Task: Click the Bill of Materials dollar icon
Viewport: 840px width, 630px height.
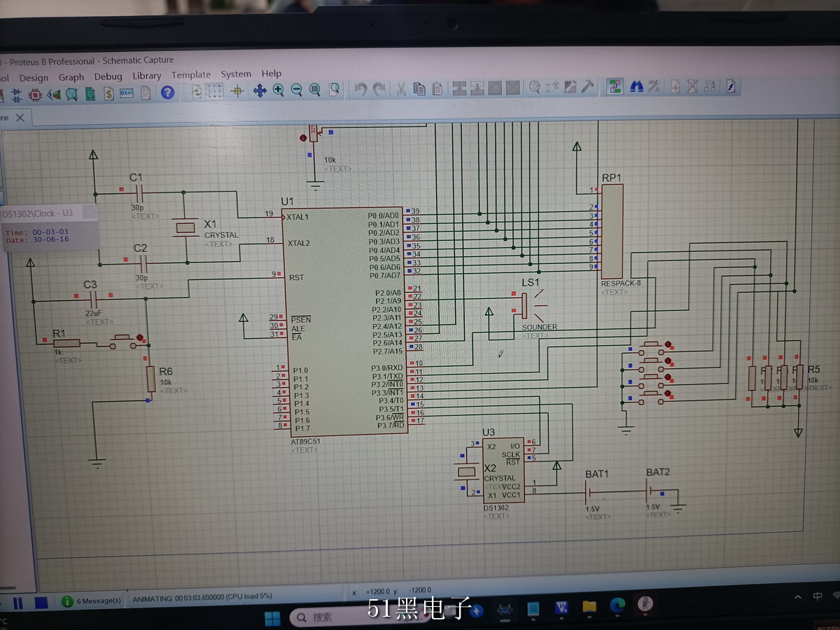Action: tap(109, 93)
